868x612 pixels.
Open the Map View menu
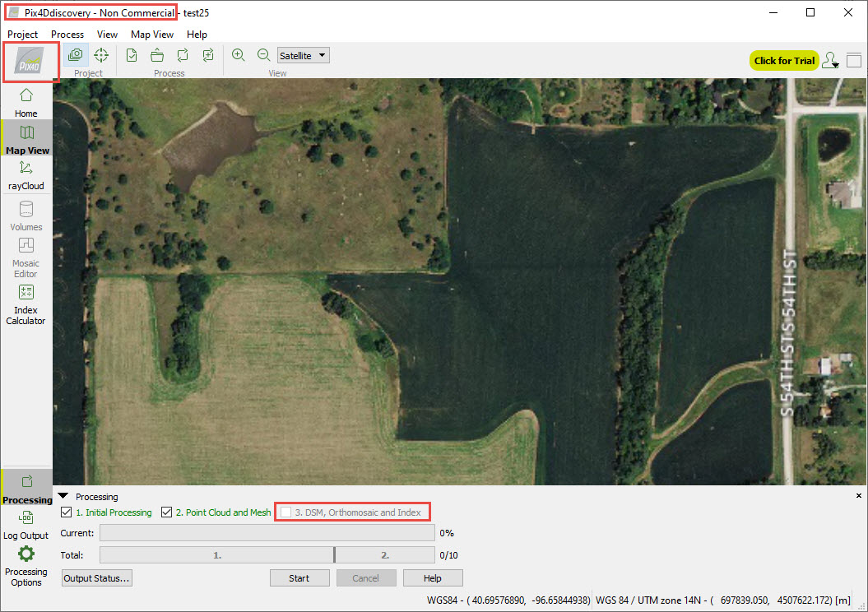(151, 35)
